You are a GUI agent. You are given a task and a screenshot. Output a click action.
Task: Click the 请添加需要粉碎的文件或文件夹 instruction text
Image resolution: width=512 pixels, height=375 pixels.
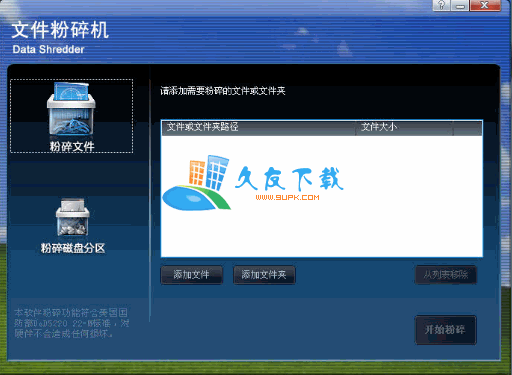[x=223, y=91]
